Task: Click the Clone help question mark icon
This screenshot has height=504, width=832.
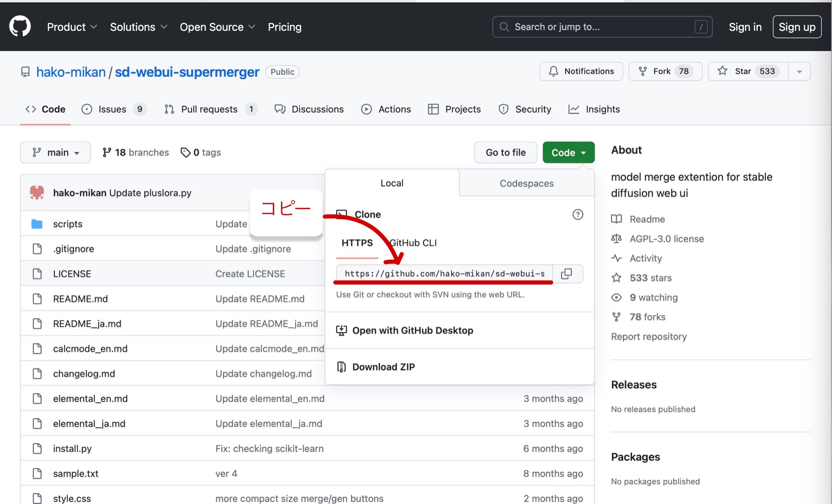Action: pyautogui.click(x=578, y=214)
